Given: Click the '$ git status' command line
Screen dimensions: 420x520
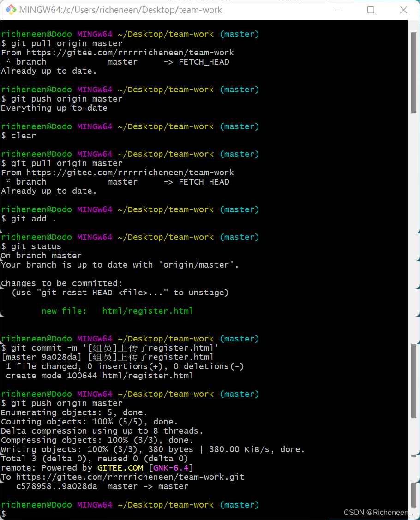Looking at the screenshot, I should point(31,246).
